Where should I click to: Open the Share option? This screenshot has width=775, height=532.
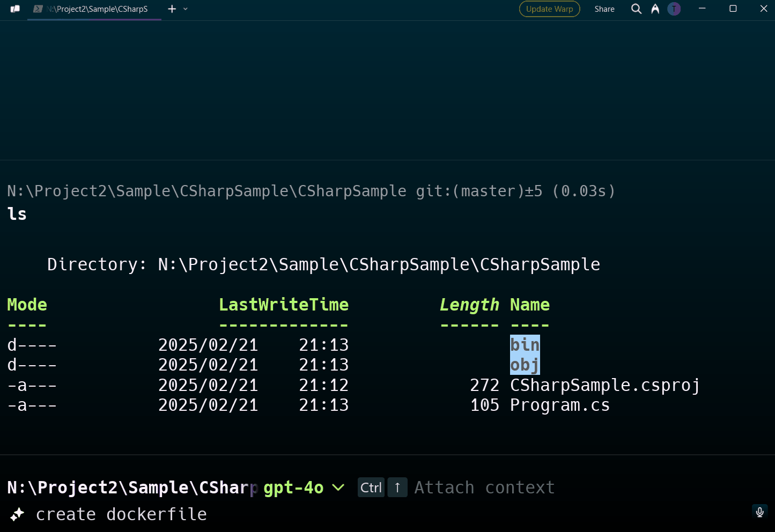coord(604,9)
